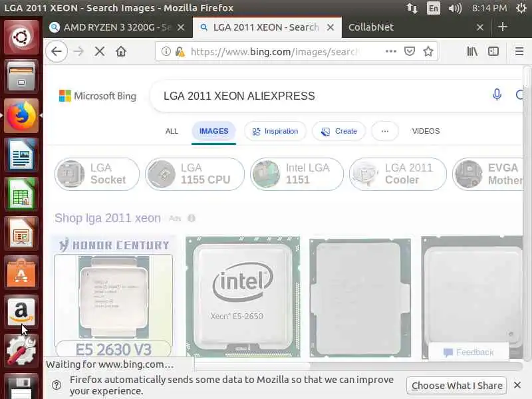Screen dimensions: 532x399
Task: Bookmark this page with the star
Action: coord(428,51)
